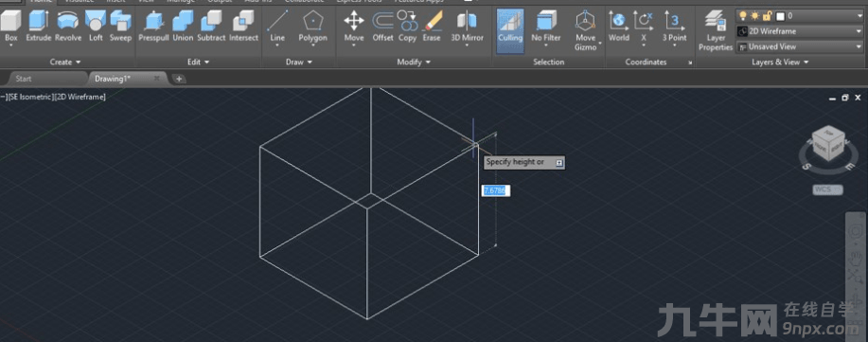The image size is (868, 342).
Task: Click the white layer color swatch
Action: [781, 16]
